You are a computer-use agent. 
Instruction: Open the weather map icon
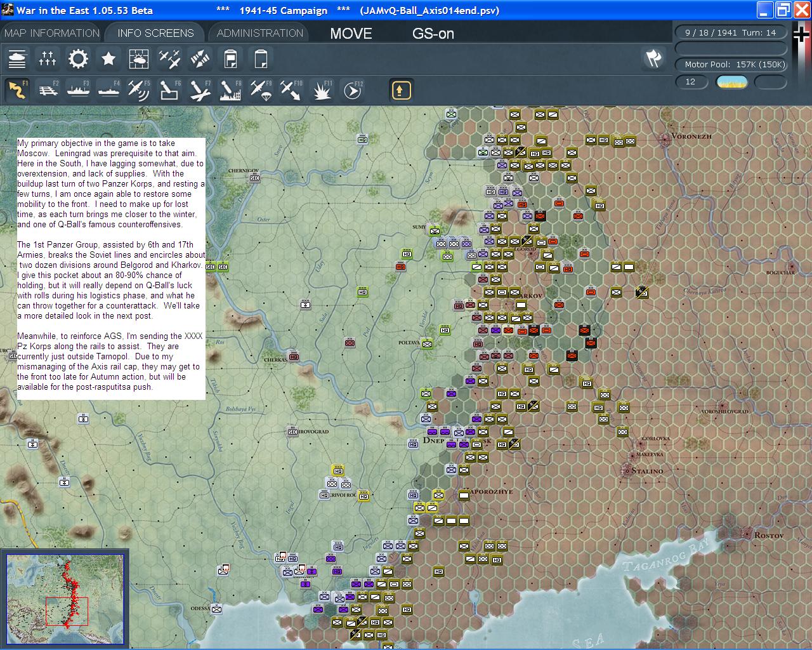click(139, 59)
